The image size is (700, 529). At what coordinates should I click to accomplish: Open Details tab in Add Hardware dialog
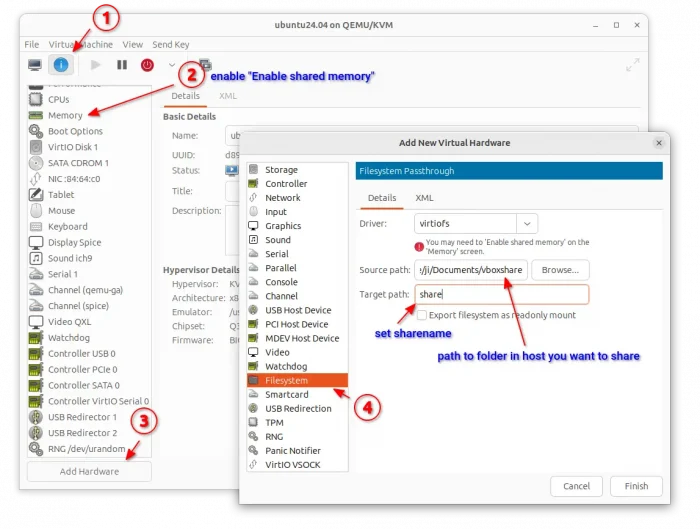(x=382, y=198)
